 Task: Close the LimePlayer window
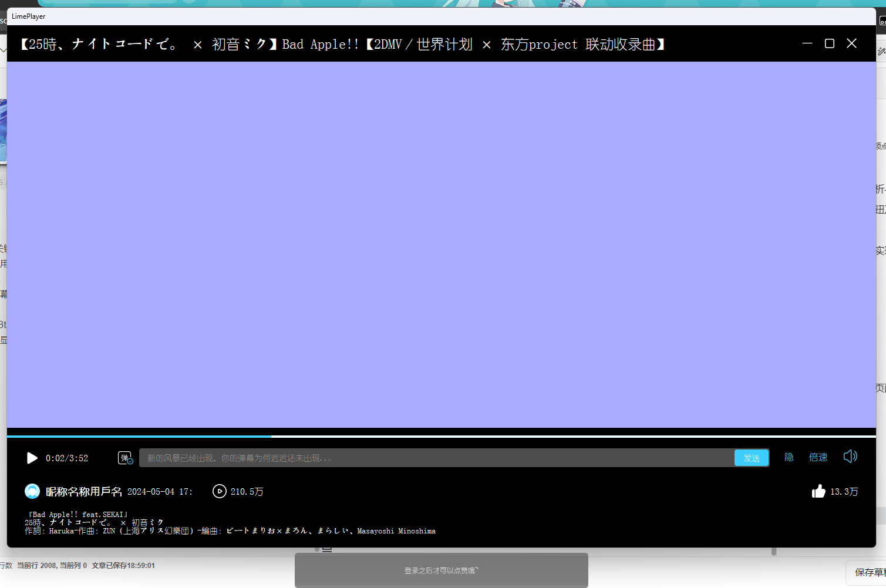852,43
